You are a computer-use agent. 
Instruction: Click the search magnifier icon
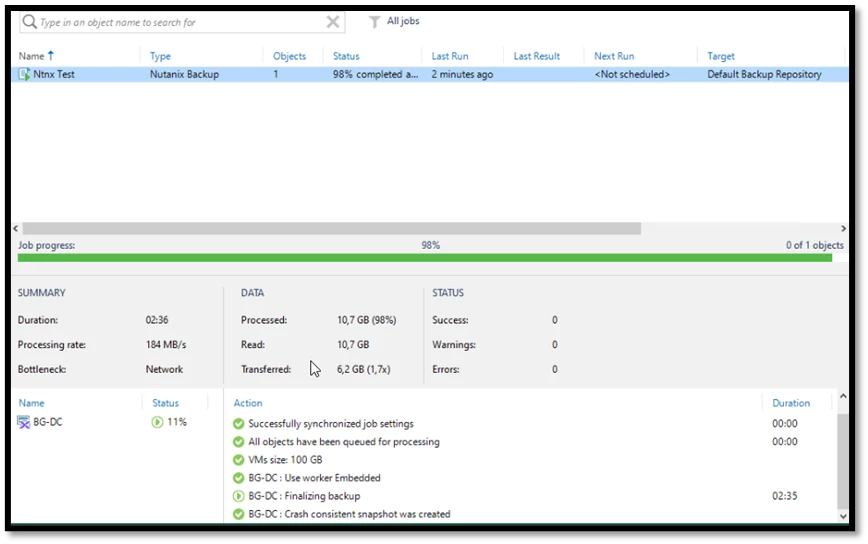tap(30, 22)
